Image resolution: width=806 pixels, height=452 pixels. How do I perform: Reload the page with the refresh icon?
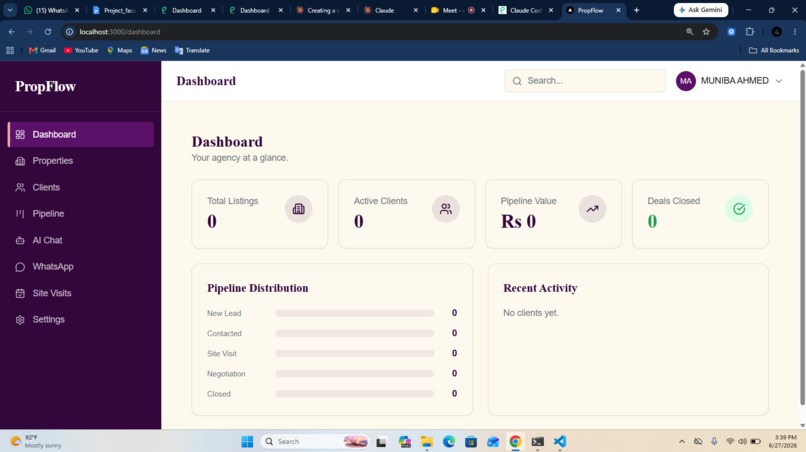coord(48,31)
